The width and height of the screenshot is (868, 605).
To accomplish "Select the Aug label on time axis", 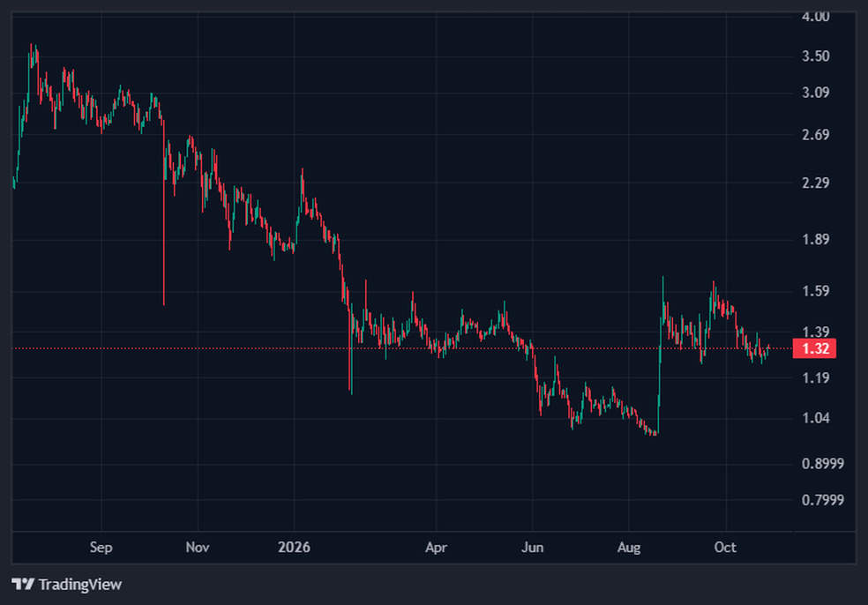I will tap(629, 548).
